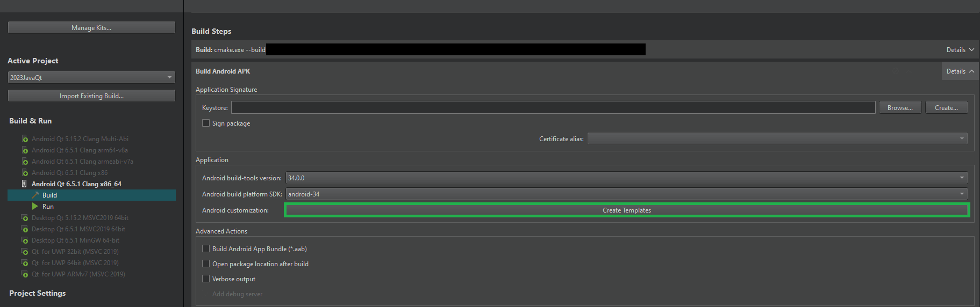
Task: Click the Manage Kits button
Action: [91, 27]
